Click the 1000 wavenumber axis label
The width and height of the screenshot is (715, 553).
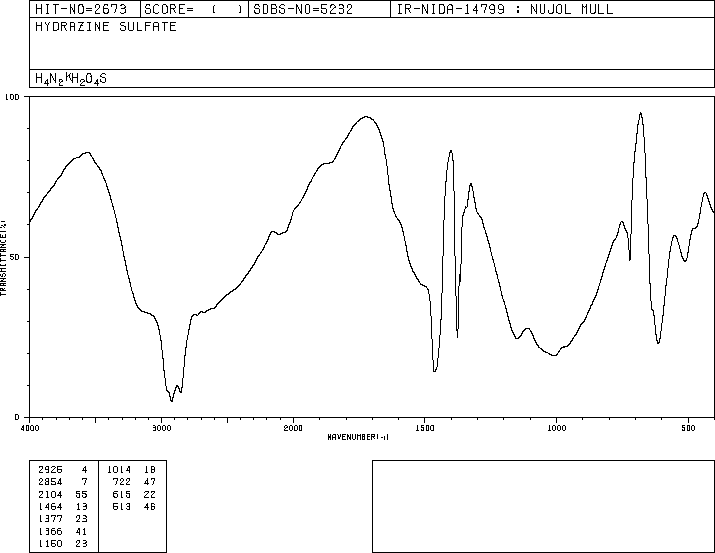pos(556,428)
